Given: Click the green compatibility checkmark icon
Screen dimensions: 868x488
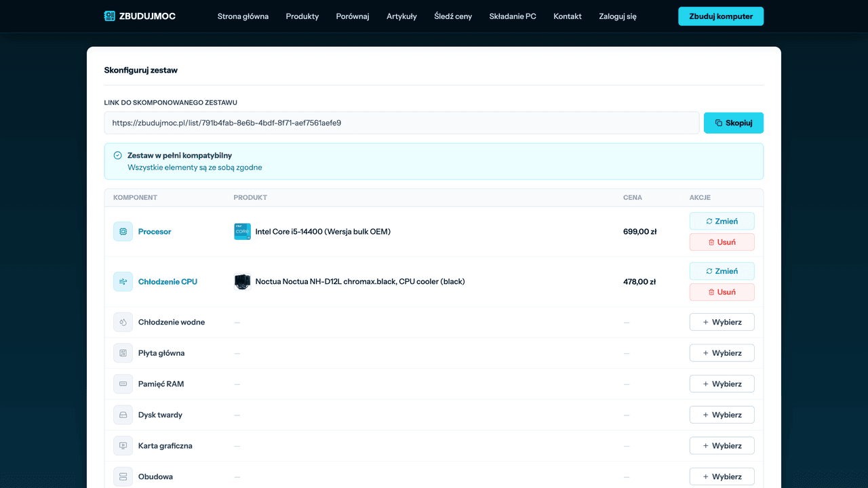Looking at the screenshot, I should tap(117, 155).
